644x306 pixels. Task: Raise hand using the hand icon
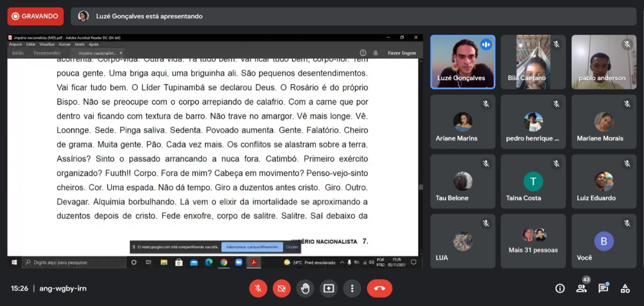(305, 288)
